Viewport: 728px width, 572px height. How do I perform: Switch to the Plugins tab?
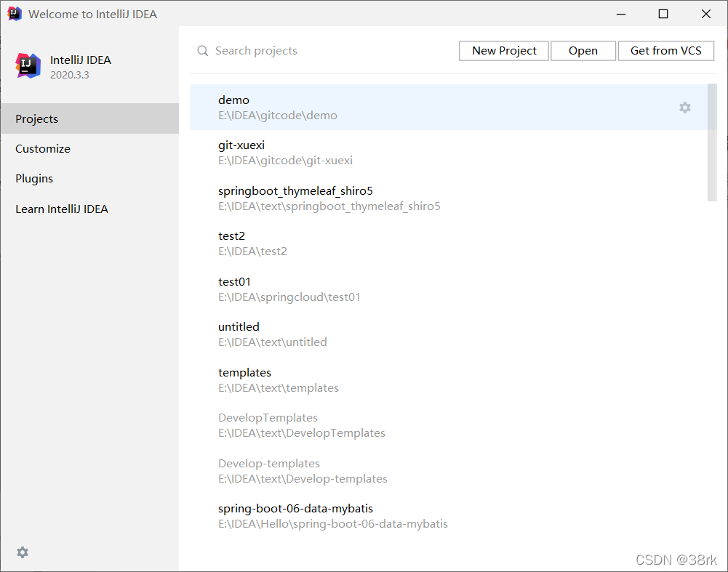tap(89, 179)
